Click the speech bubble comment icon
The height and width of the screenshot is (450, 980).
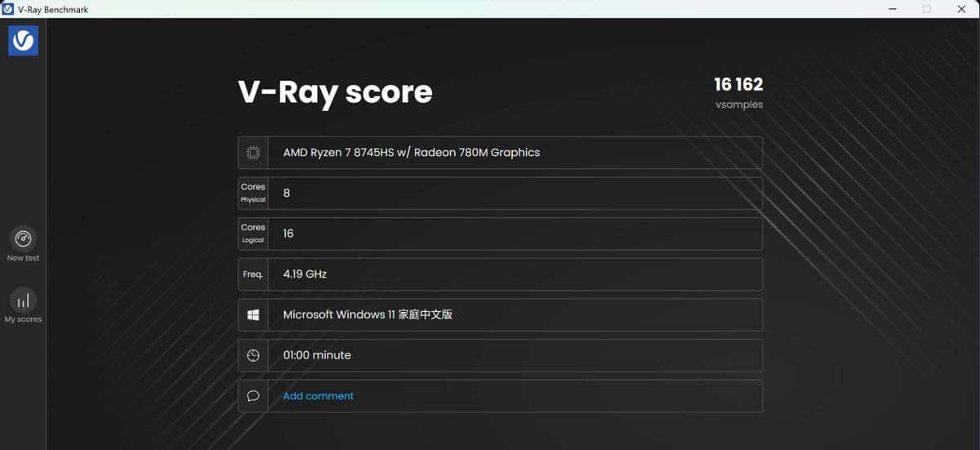[253, 396]
